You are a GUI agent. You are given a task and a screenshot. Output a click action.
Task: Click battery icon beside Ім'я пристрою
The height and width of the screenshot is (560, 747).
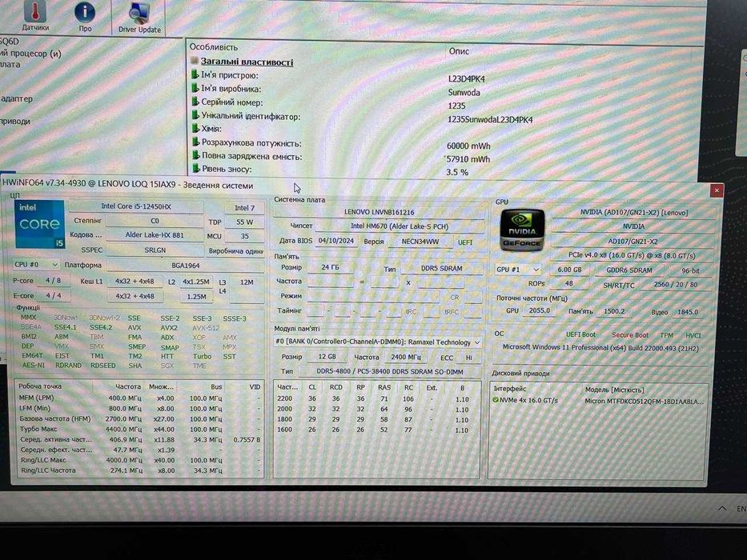tap(195, 74)
